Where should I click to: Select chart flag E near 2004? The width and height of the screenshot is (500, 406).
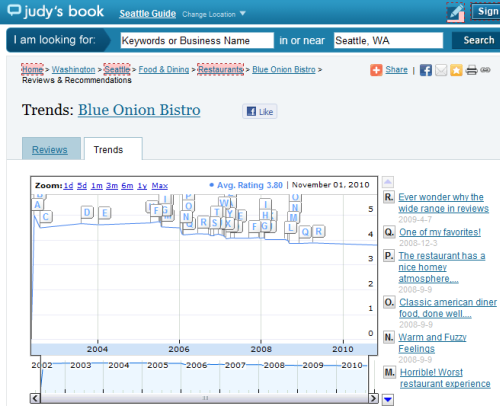pyautogui.click(x=105, y=213)
